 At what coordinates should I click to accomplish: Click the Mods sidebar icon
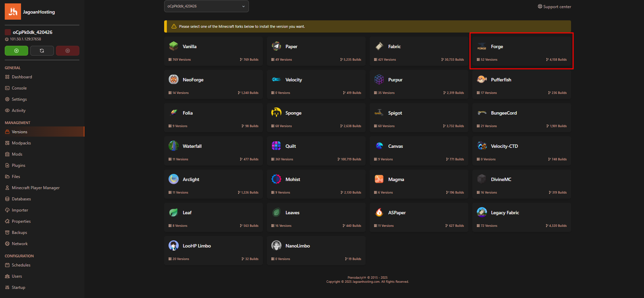(x=7, y=154)
